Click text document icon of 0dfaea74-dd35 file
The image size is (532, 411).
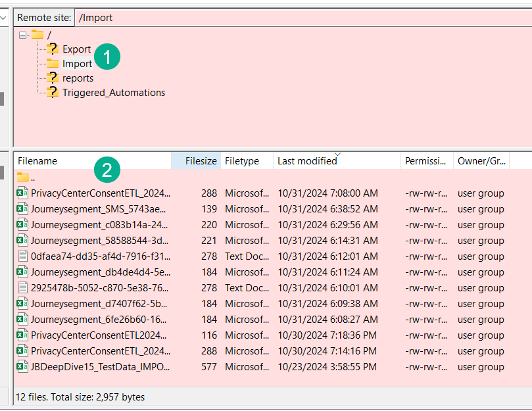pyautogui.click(x=23, y=256)
